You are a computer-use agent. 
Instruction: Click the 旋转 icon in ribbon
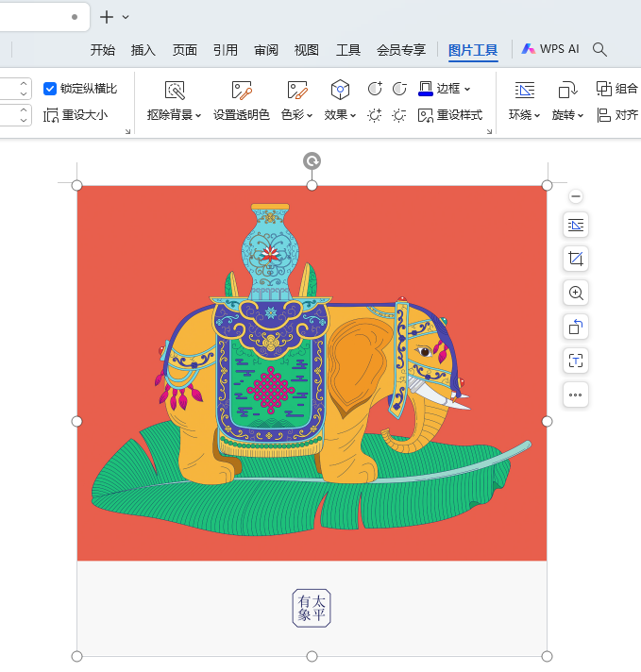[x=567, y=91]
